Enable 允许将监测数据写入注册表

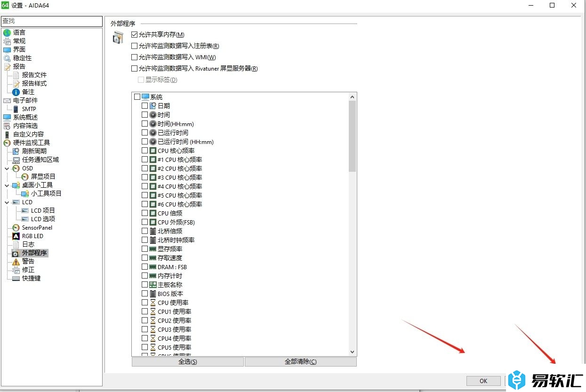[135, 46]
